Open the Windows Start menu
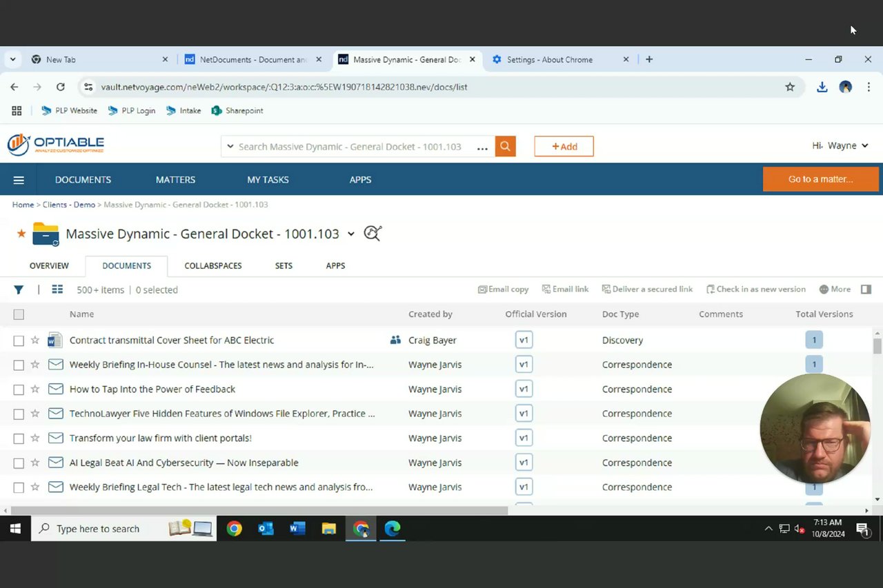883x588 pixels. pos(15,529)
